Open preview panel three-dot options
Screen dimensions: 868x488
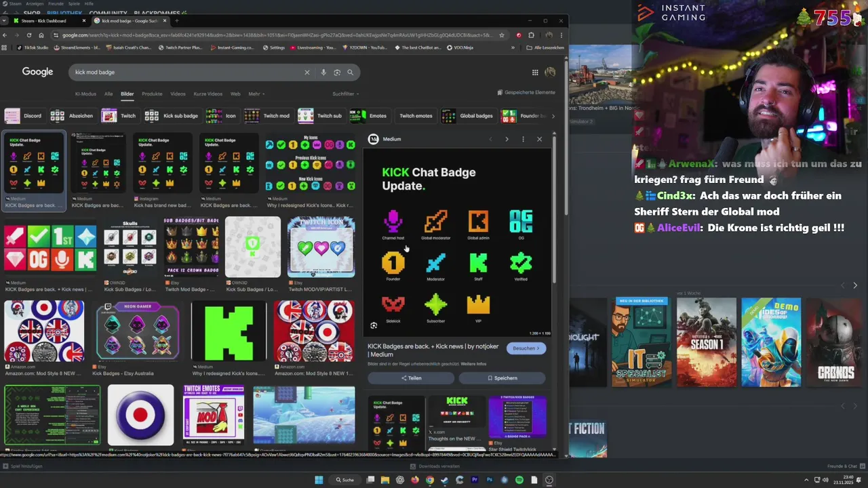point(523,139)
